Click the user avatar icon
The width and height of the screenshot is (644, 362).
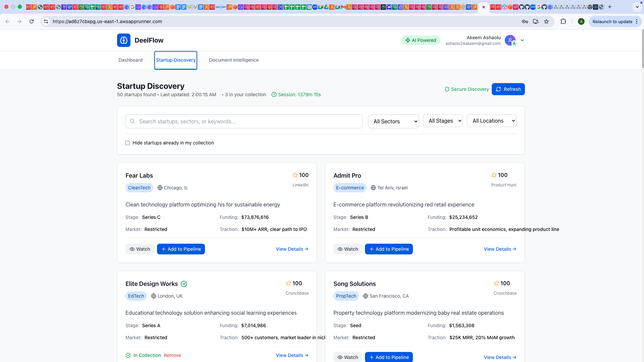[510, 40]
